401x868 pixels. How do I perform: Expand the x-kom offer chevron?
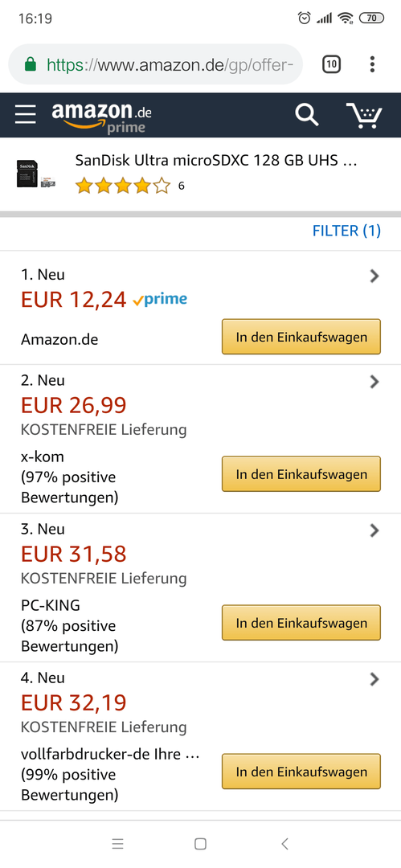pyautogui.click(x=375, y=382)
